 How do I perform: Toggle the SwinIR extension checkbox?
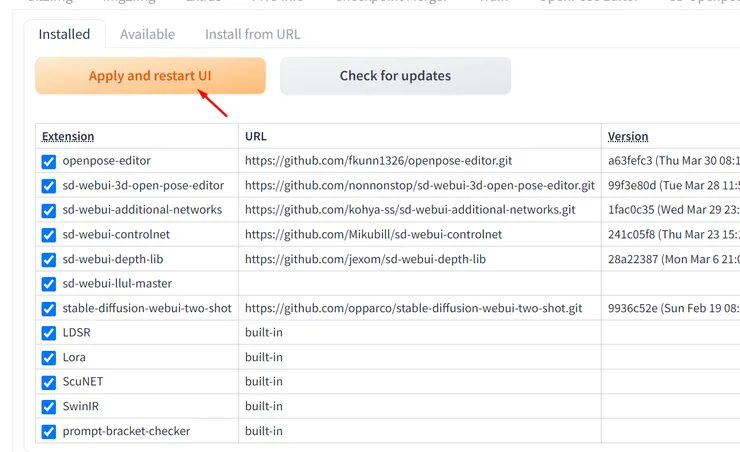[49, 407]
